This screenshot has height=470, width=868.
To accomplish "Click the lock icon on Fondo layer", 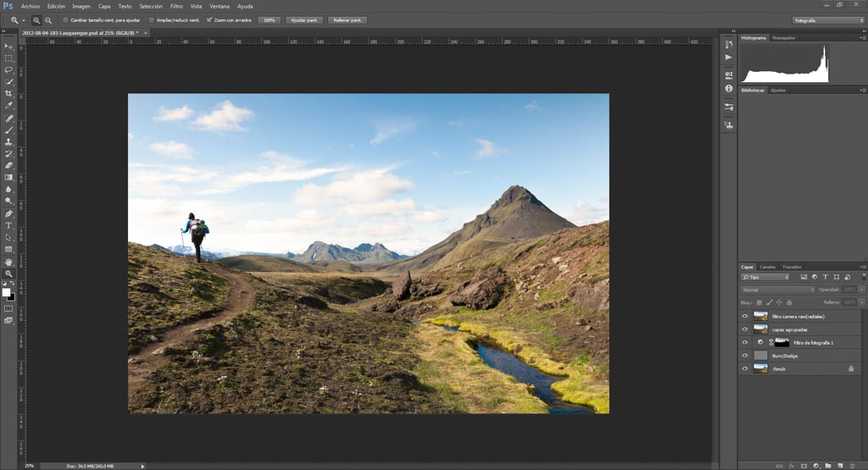I will point(851,369).
